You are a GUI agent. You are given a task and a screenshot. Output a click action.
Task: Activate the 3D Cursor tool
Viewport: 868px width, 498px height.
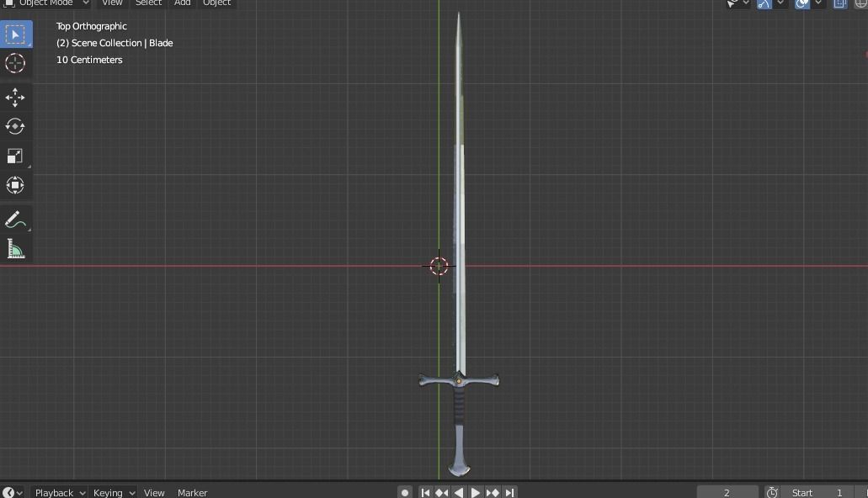15,63
